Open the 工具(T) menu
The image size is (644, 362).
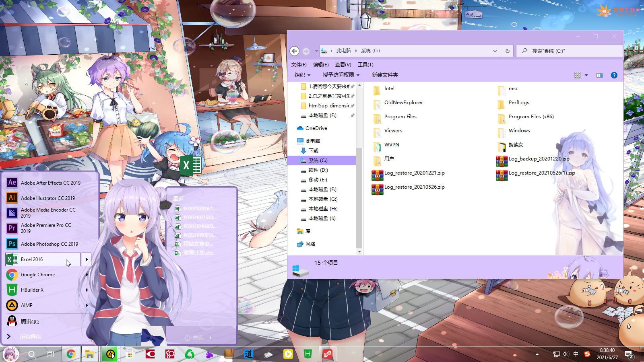tap(365, 65)
